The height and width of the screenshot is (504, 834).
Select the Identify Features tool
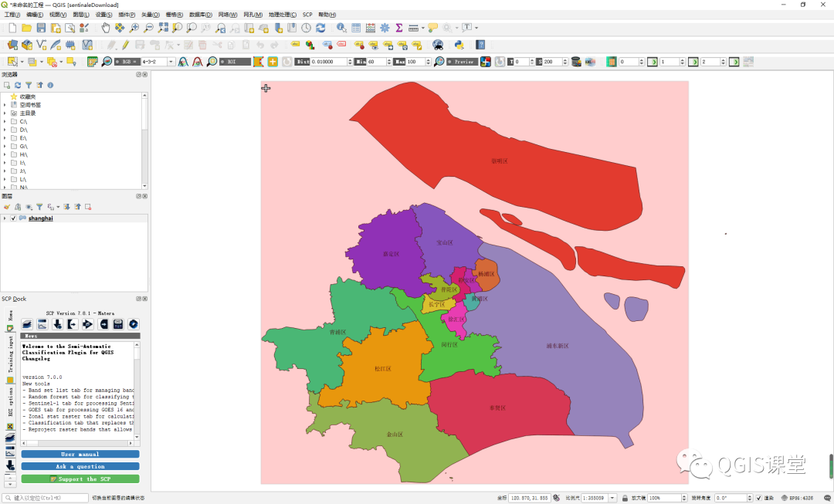coord(341,28)
